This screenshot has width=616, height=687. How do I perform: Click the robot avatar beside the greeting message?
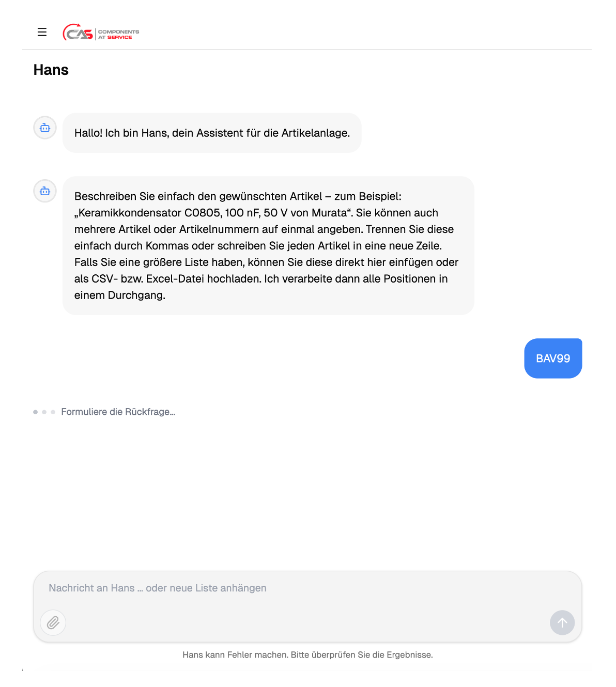pos(45,128)
